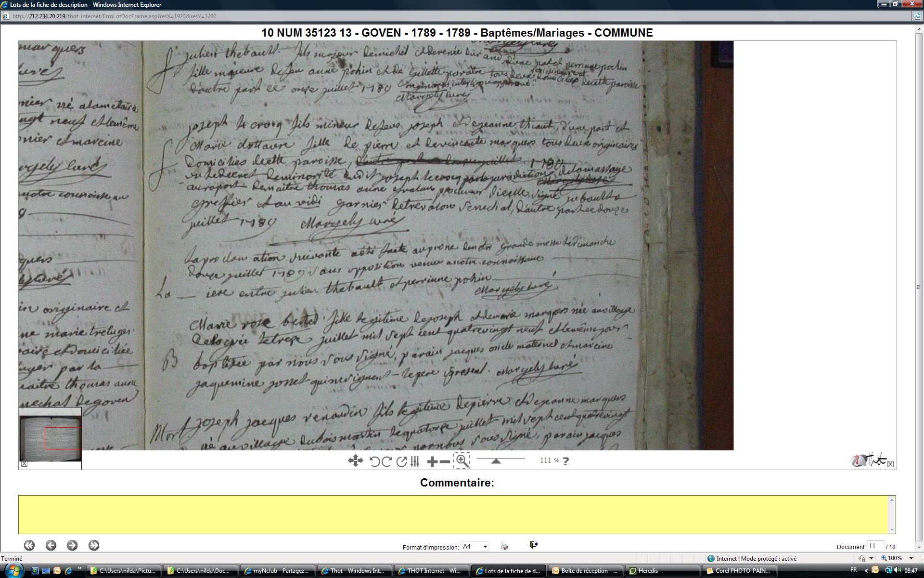Open image adjustment sliders tool
924x578 pixels.
pyautogui.click(x=415, y=461)
